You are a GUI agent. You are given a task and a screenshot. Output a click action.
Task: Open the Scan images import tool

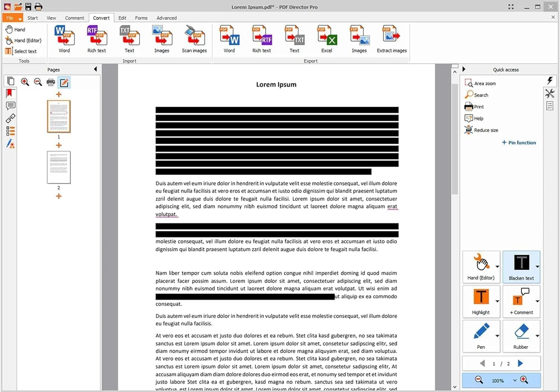pos(194,37)
